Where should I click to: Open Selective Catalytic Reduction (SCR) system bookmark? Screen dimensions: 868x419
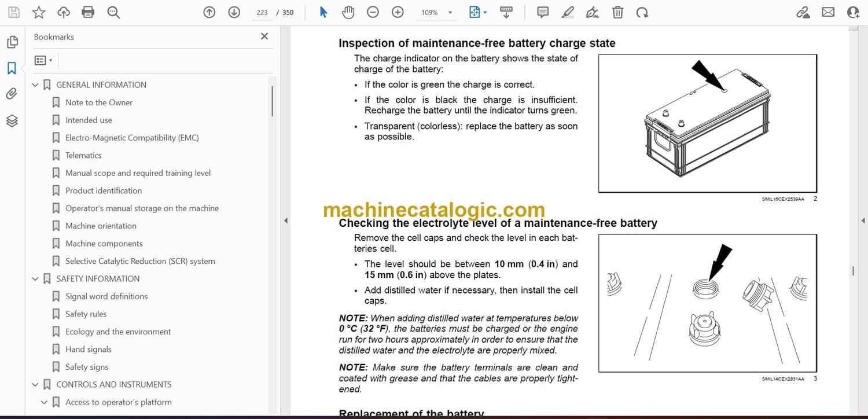(x=140, y=262)
